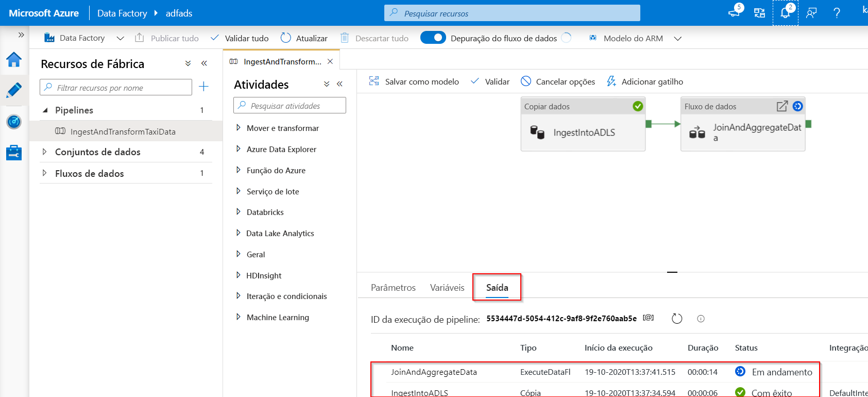Switch to the Saída tab
This screenshot has height=397, width=868.
(497, 288)
